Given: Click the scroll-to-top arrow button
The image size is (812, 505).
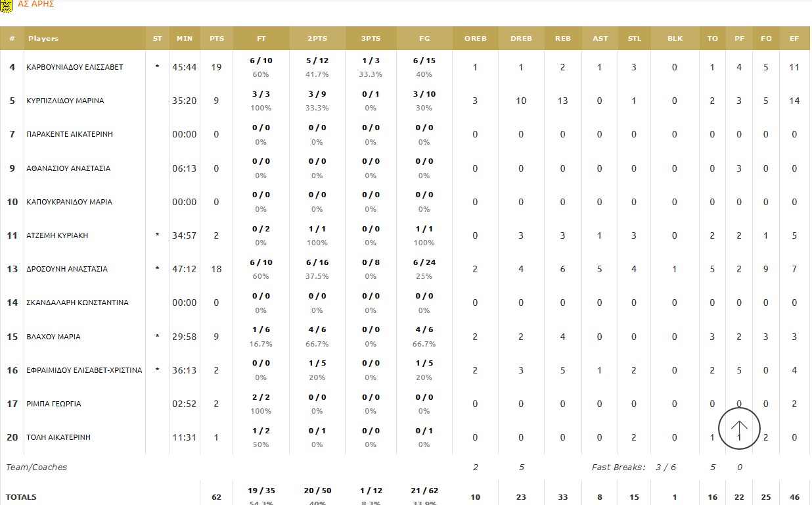Looking at the screenshot, I should tap(739, 429).
